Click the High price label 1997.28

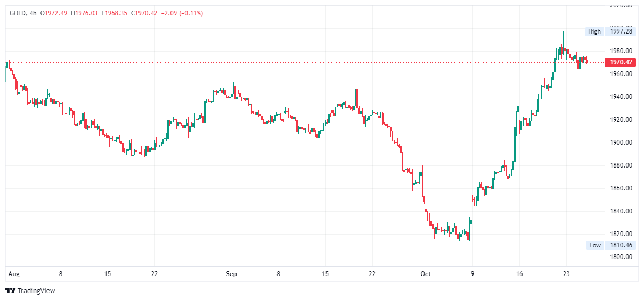click(621, 31)
